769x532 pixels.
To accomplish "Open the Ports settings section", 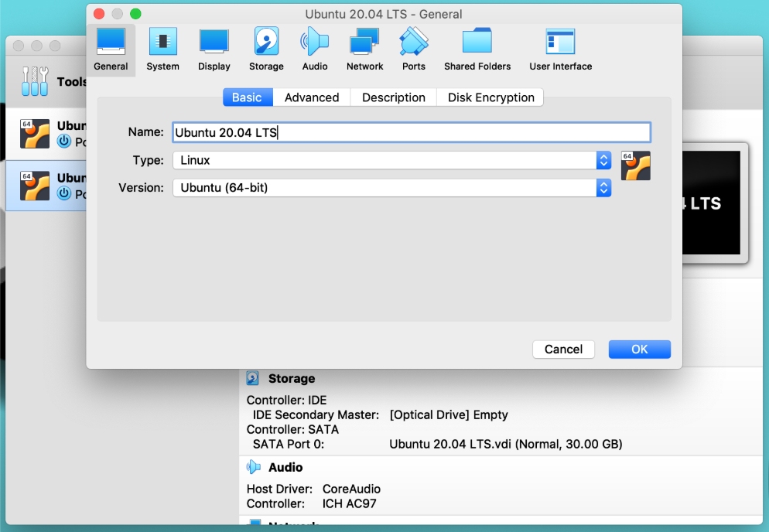I will pyautogui.click(x=414, y=49).
